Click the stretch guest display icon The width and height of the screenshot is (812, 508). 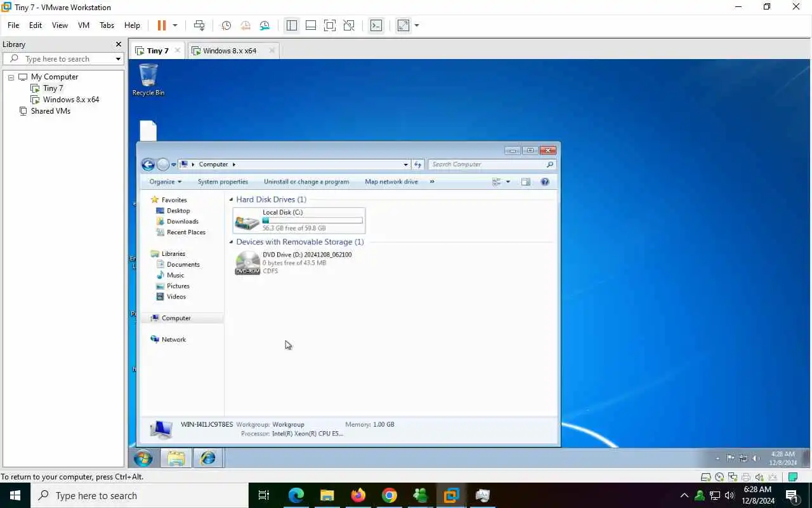403,25
